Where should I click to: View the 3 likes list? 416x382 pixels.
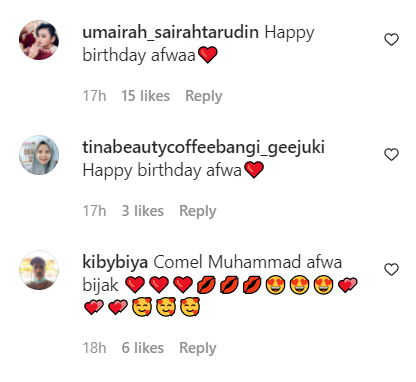[x=143, y=211]
